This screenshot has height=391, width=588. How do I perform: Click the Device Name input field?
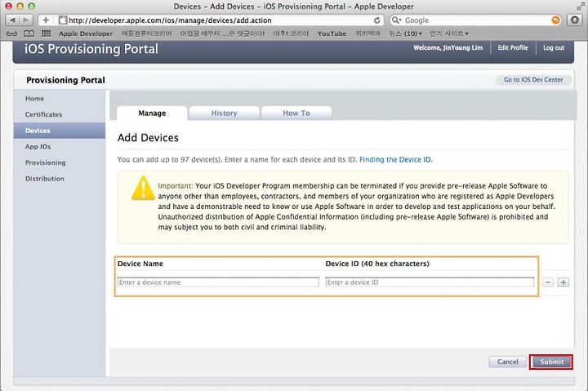(218, 282)
